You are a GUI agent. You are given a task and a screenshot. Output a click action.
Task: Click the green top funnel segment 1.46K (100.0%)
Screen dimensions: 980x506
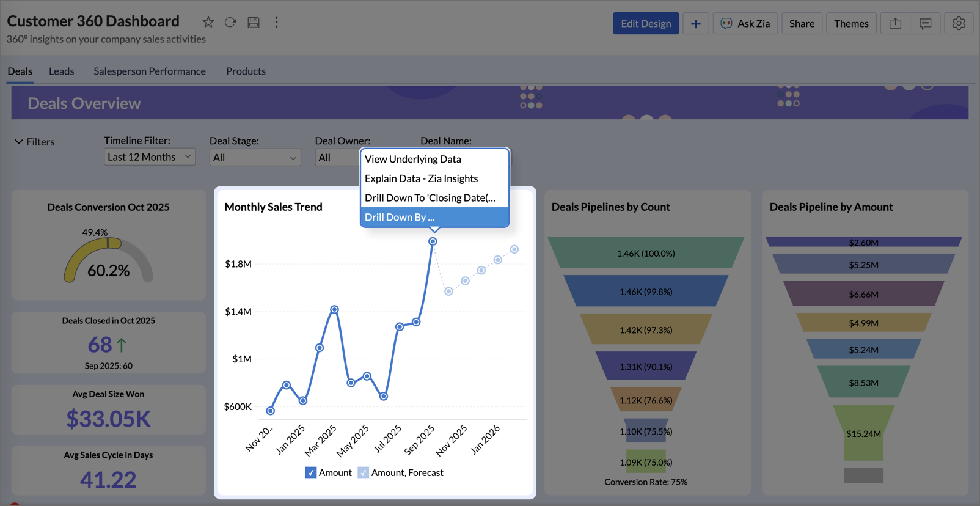point(646,253)
